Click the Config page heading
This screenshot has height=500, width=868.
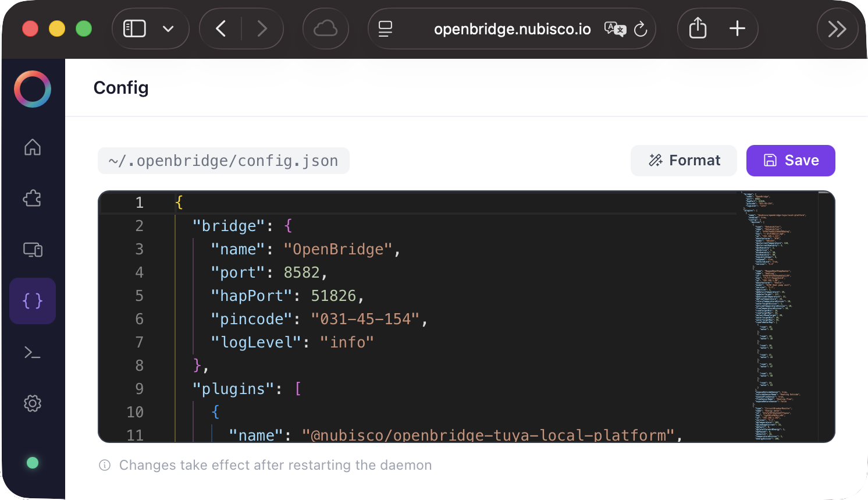click(x=121, y=87)
